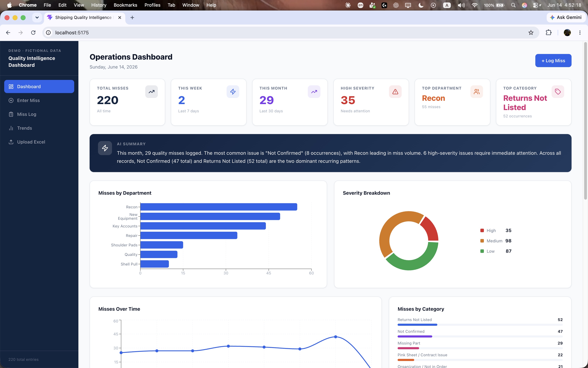Viewport: 588px width, 368px height.
Task: Open the Chrome extensions puzzle icon
Action: click(549, 33)
